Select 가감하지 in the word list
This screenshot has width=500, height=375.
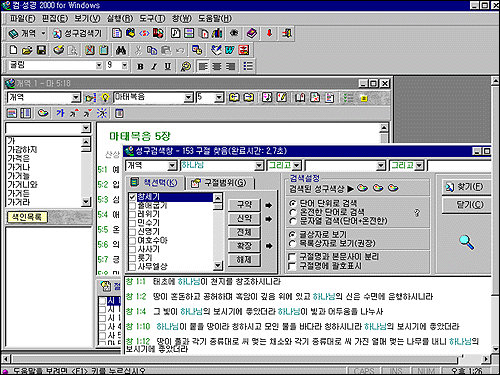pyautogui.click(x=23, y=150)
